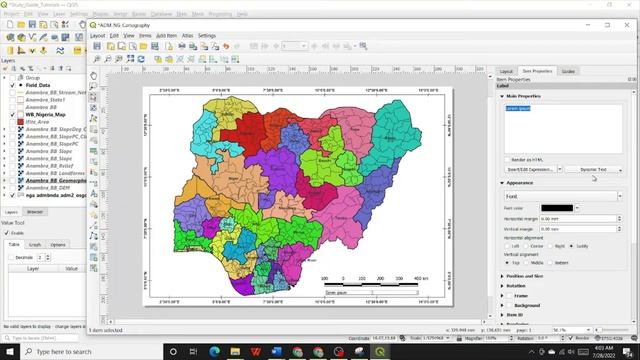The height and width of the screenshot is (360, 640).
Task: Save project from the layout toolbar
Action: coord(97,46)
